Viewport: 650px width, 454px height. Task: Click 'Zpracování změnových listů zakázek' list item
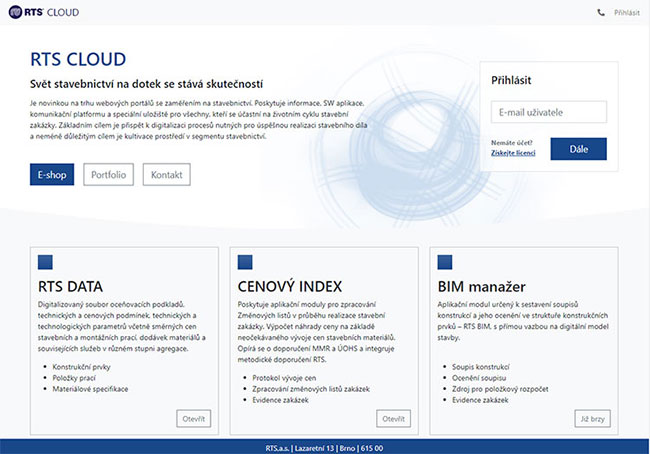coord(311,389)
